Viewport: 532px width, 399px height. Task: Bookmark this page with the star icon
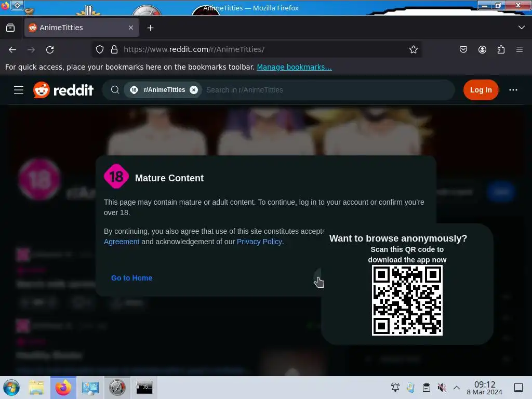coord(413,49)
